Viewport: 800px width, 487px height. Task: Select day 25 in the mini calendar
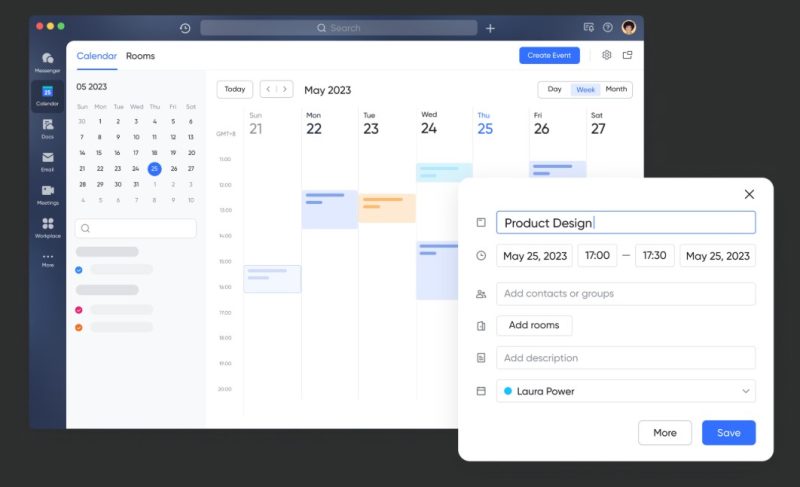tap(155, 169)
